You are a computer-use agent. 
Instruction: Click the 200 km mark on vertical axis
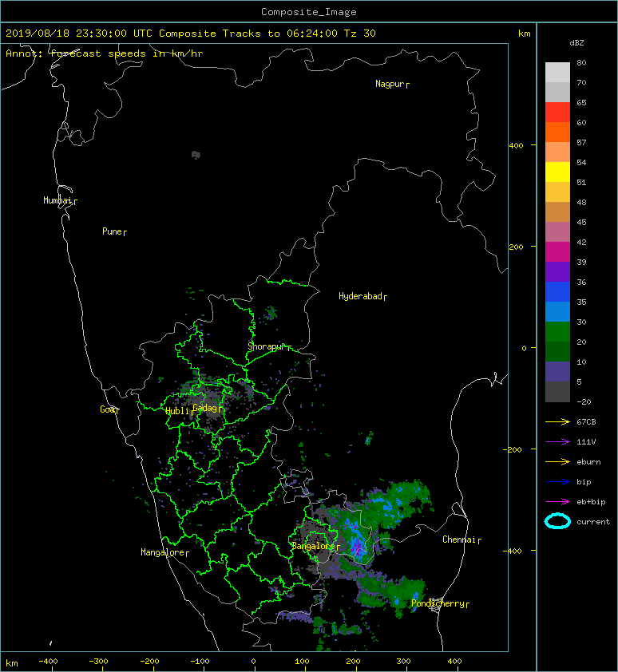point(516,247)
